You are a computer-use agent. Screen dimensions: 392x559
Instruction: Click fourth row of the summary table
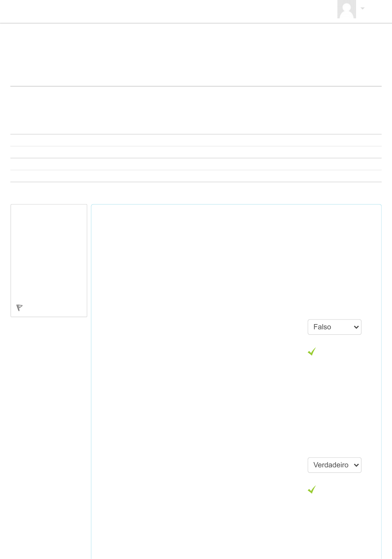tap(196, 176)
